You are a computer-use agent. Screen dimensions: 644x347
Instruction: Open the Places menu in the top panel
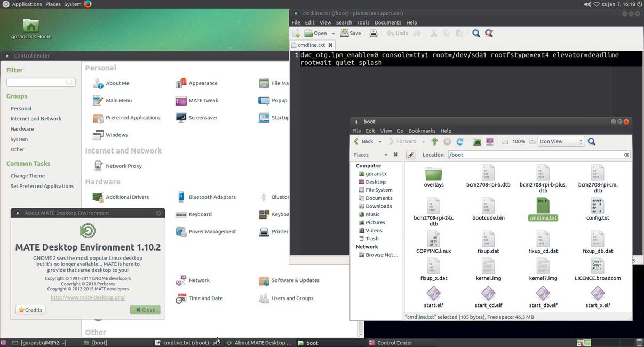coord(53,4)
